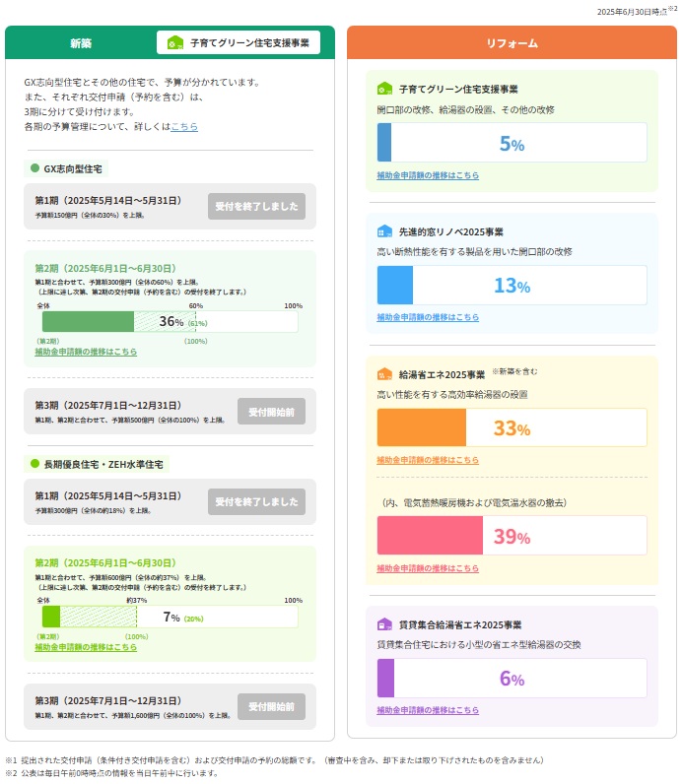Click green dot beside 長期優良住宅・ZEH水準住宅
This screenshot has width=683, height=784.
point(35,464)
